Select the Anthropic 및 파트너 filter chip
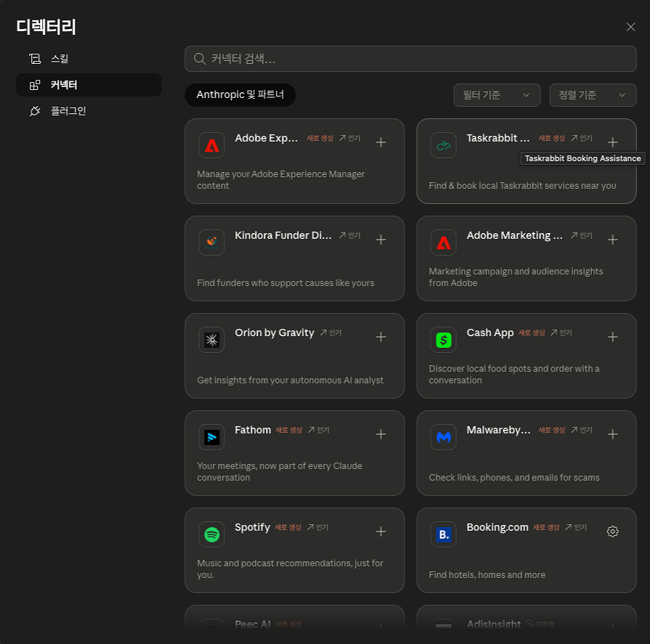 (x=240, y=95)
